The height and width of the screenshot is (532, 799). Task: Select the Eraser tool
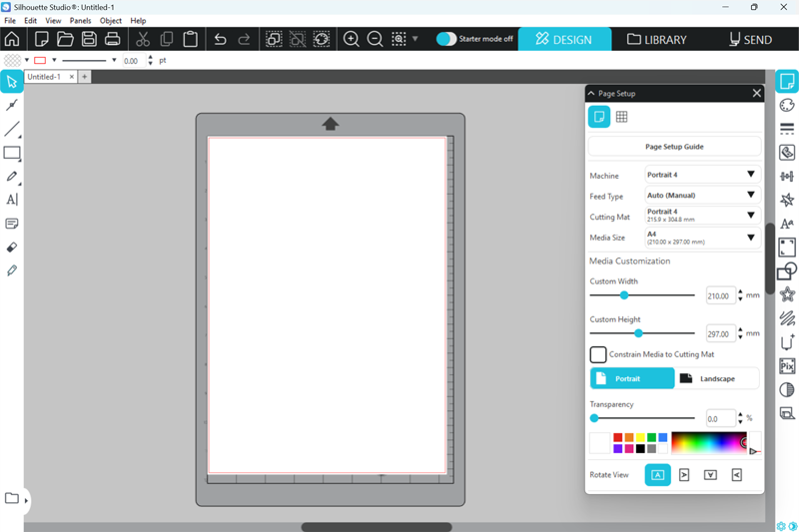coord(12,247)
